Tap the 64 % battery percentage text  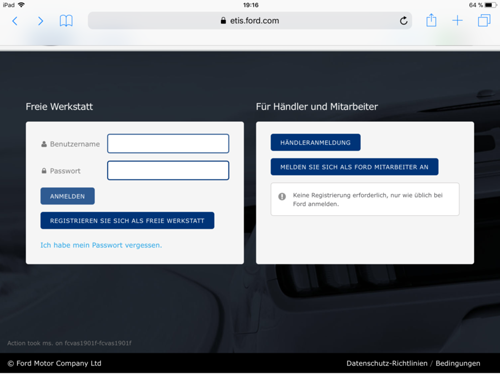point(476,5)
